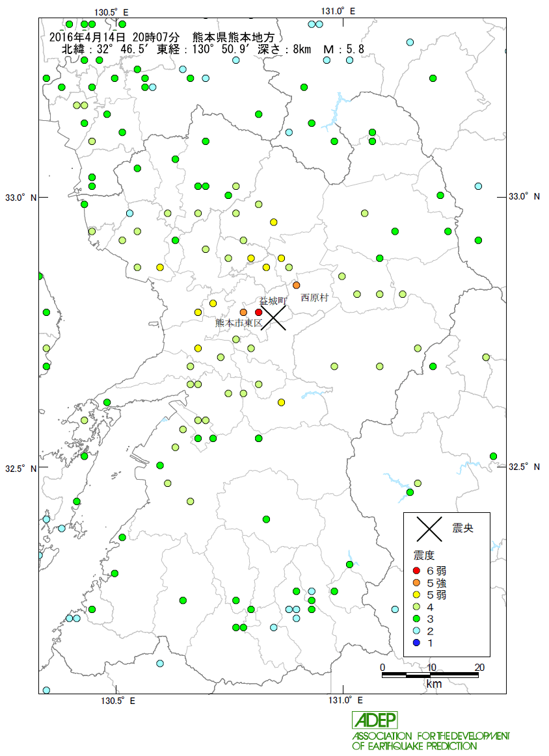Click the date and time title 2016年4月14日 20時07分
The height and width of the screenshot is (756, 549).
(x=114, y=37)
